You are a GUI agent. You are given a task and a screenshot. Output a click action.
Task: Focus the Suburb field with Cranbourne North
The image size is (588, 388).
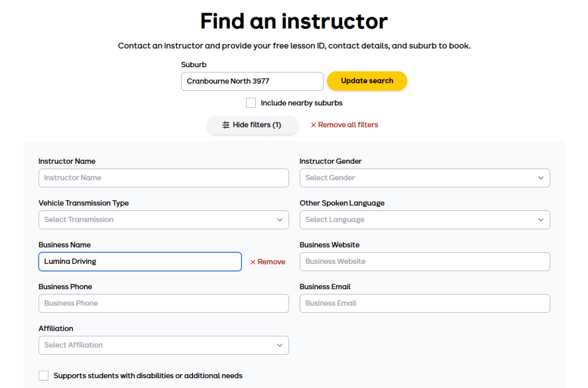tap(252, 81)
